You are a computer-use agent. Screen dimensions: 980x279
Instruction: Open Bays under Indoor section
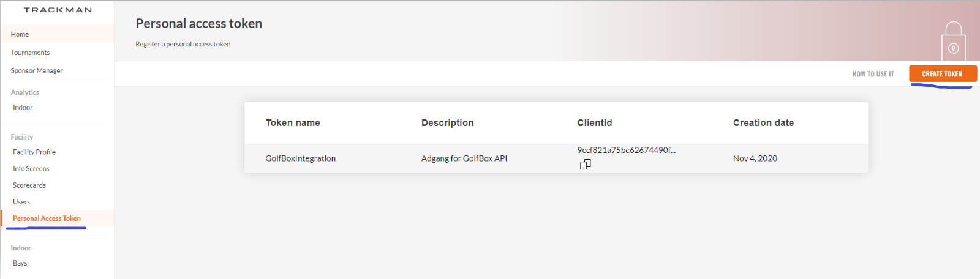click(20, 263)
